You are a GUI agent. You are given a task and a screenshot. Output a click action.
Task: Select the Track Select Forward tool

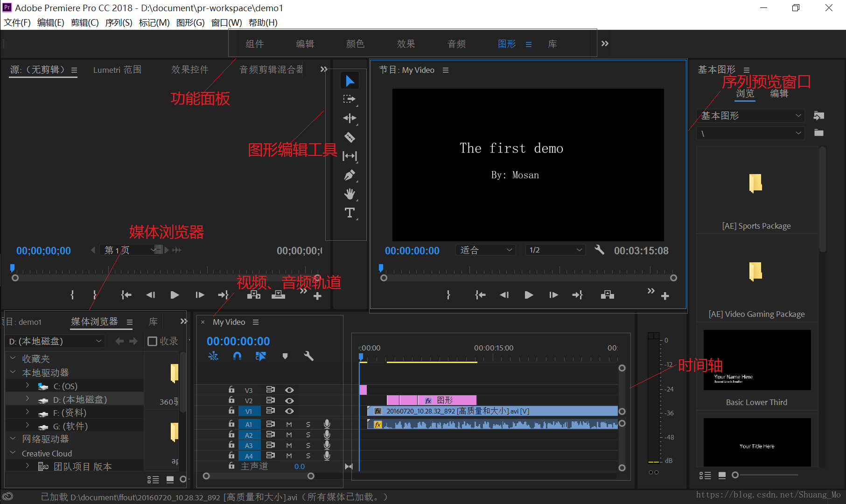point(350,99)
